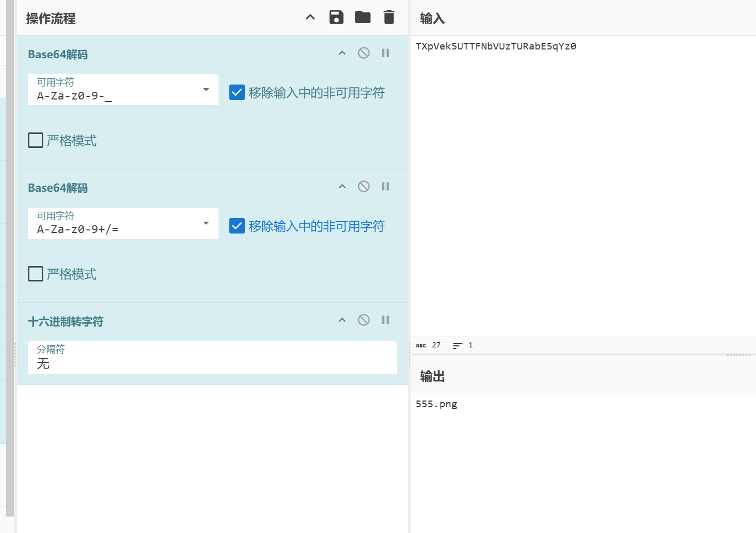The height and width of the screenshot is (533, 756).
Task: Enable 严格模式 in the first Base64解码
Action: [x=36, y=140]
